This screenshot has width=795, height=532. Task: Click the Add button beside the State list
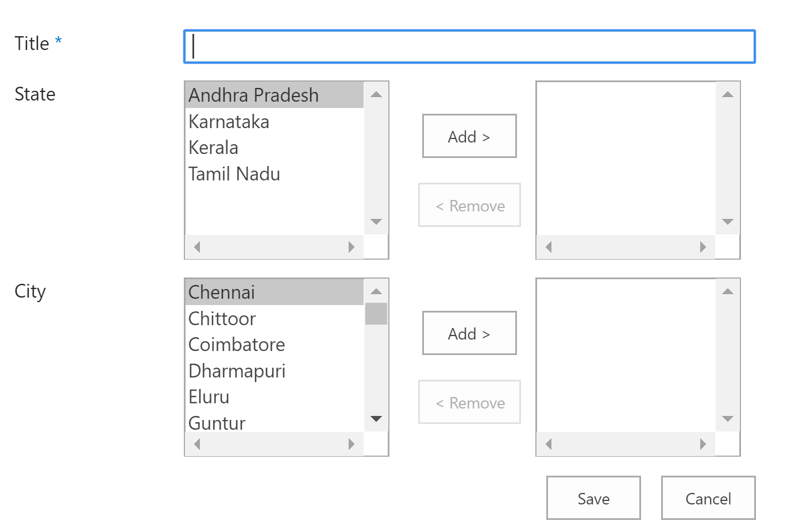469,136
